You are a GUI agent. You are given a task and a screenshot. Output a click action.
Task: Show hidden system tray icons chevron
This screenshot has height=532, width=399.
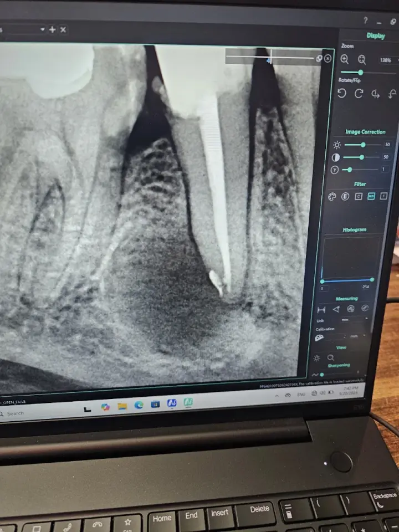277,396
